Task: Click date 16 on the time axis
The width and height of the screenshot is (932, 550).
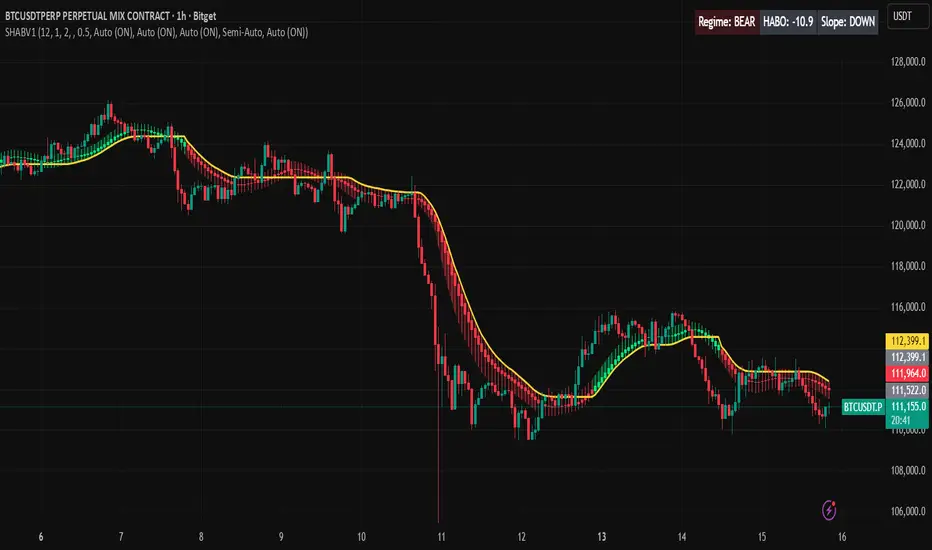Action: pyautogui.click(x=842, y=537)
